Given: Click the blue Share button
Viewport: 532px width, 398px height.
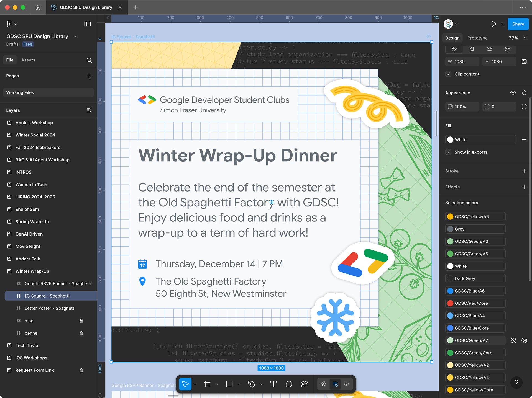Looking at the screenshot, I should [x=518, y=24].
